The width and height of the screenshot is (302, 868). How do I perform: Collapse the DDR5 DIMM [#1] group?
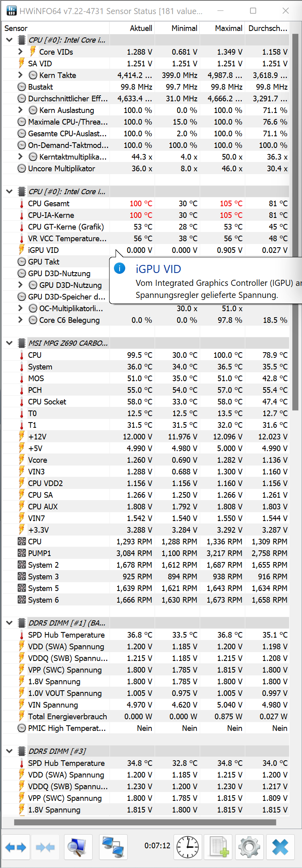coord(9,623)
